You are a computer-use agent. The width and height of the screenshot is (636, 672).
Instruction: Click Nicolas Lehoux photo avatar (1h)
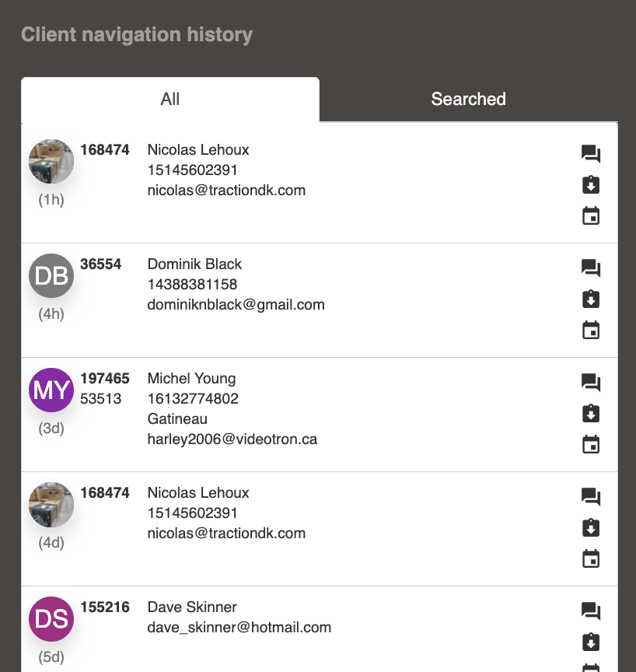tap(51, 161)
